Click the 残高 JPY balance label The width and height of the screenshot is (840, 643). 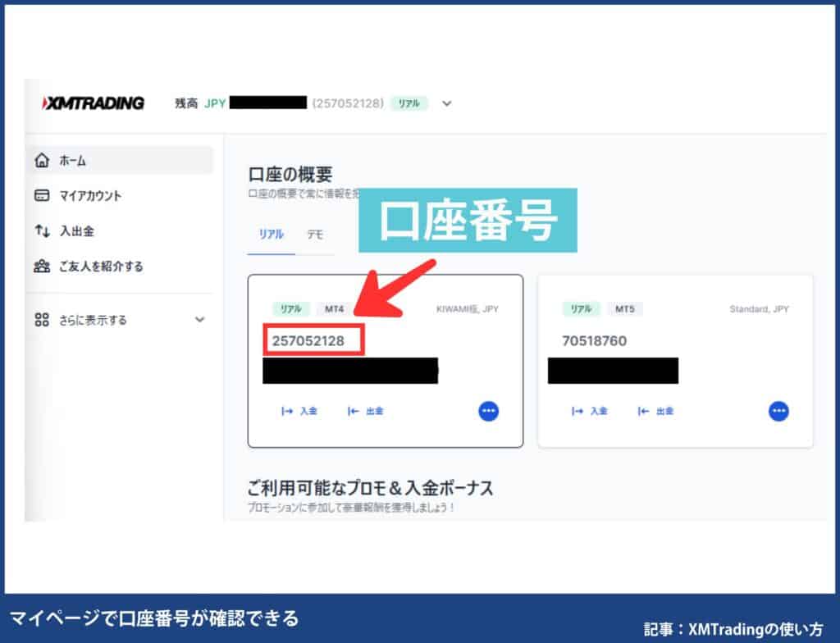pos(200,103)
